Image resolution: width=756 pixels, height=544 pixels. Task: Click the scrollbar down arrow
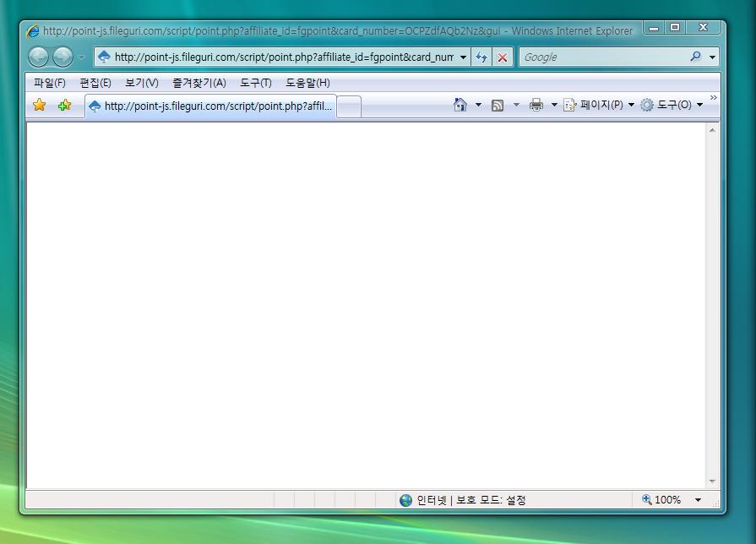712,481
